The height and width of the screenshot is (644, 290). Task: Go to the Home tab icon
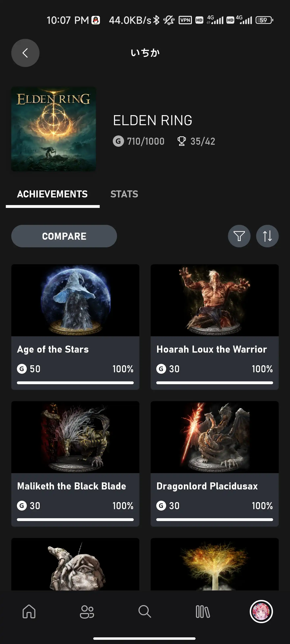click(29, 612)
